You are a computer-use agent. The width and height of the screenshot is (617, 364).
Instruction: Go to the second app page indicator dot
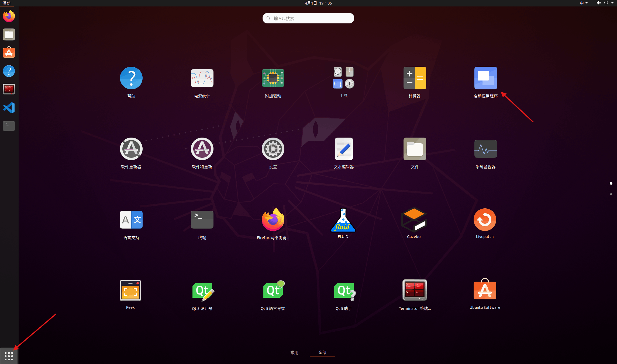611,194
